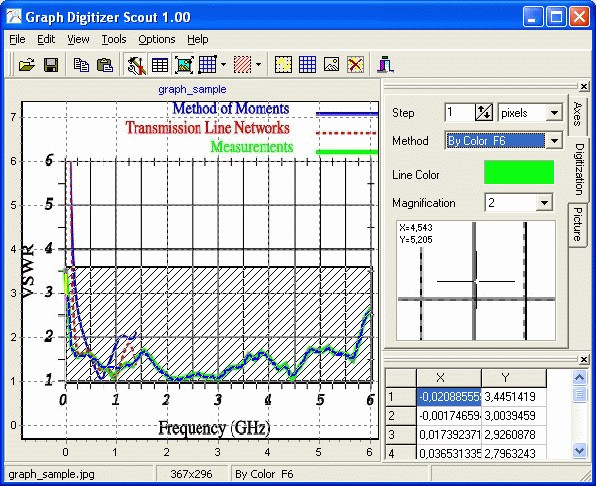Toggle the tools panel wrench icon
Image resolution: width=596 pixels, height=486 pixels.
click(x=136, y=65)
